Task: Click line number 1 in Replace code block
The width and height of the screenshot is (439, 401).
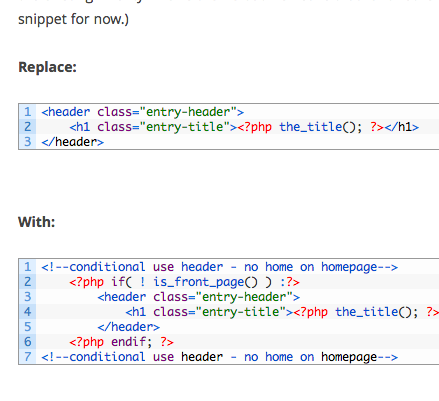Action: point(28,112)
